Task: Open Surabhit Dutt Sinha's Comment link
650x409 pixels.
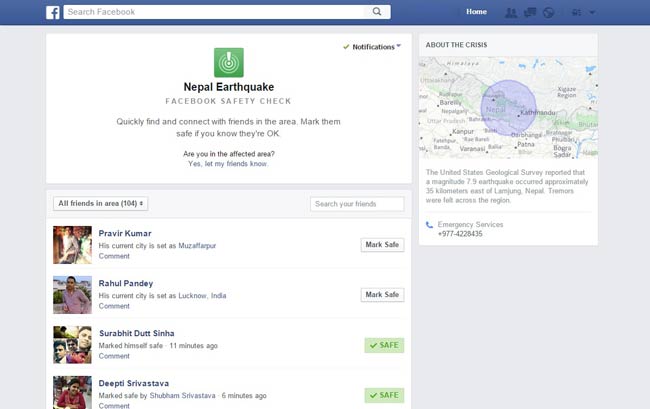Action: coord(113,357)
